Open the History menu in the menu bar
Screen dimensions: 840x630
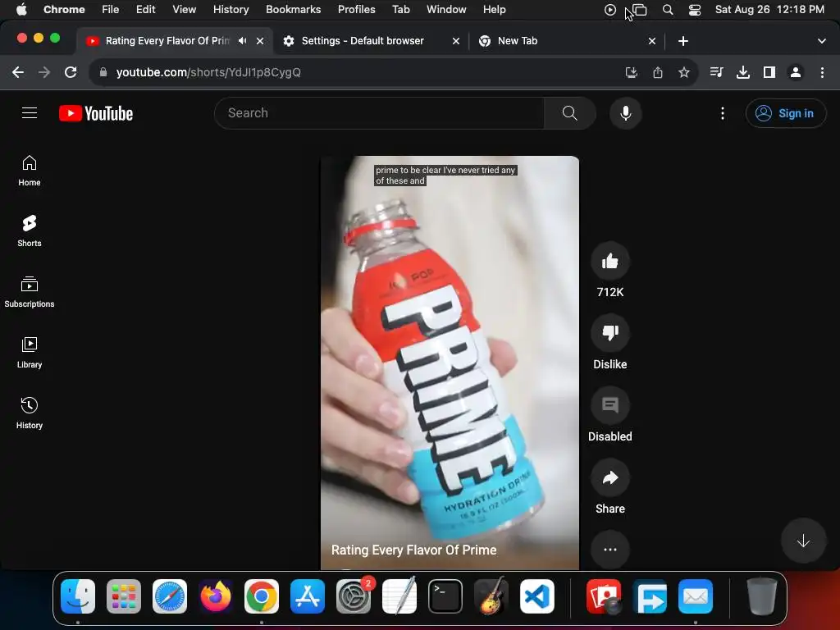(x=231, y=10)
